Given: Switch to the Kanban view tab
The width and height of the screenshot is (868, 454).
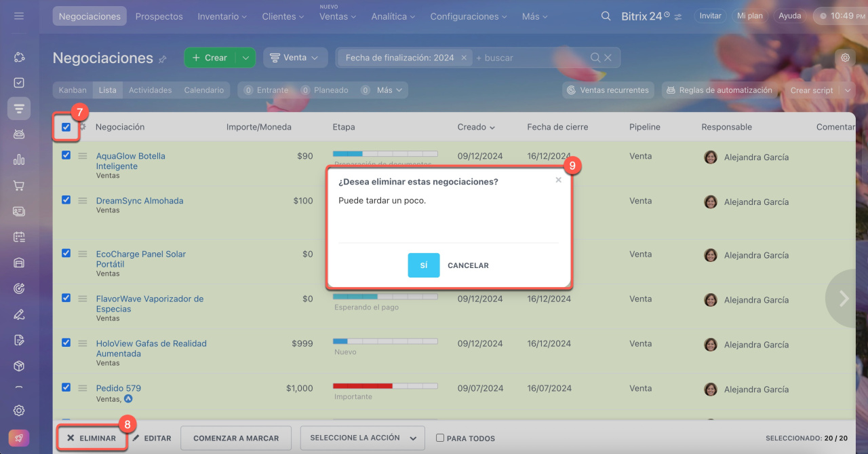Looking at the screenshot, I should 73,90.
